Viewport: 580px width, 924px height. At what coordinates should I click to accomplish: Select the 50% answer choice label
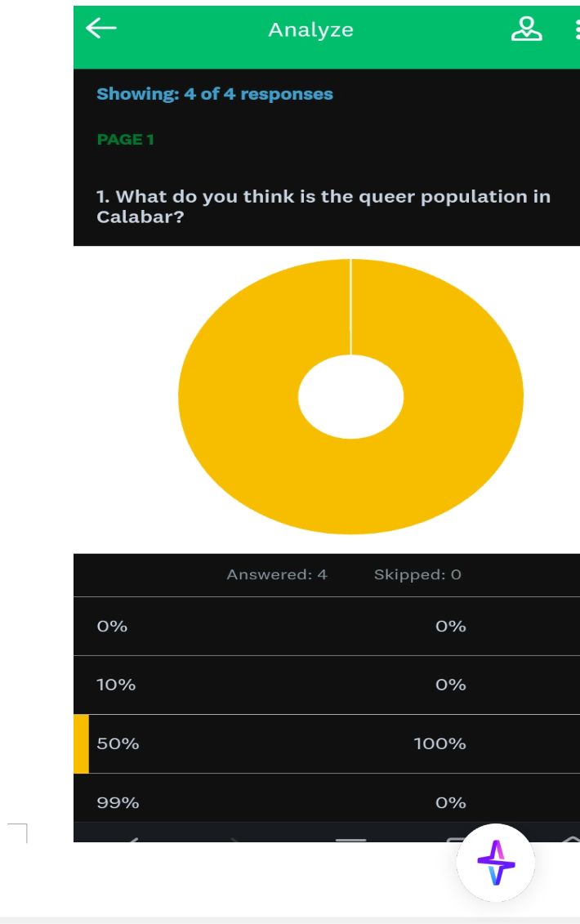tap(118, 743)
